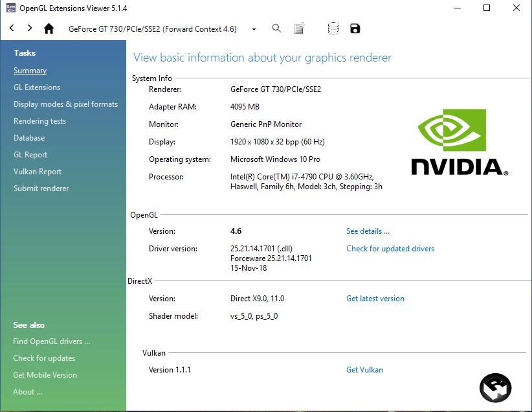Image resolution: width=532 pixels, height=412 pixels.
Task: Open the About link
Action: tap(27, 392)
